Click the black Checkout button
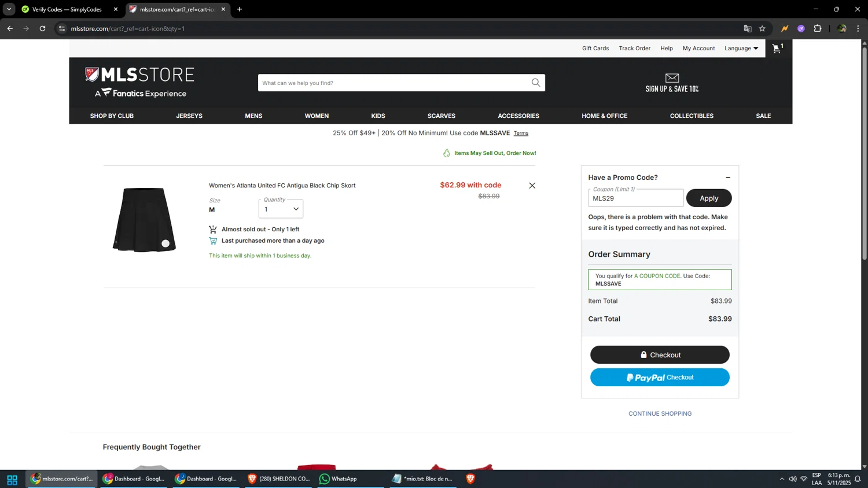868x488 pixels. pyautogui.click(x=660, y=354)
